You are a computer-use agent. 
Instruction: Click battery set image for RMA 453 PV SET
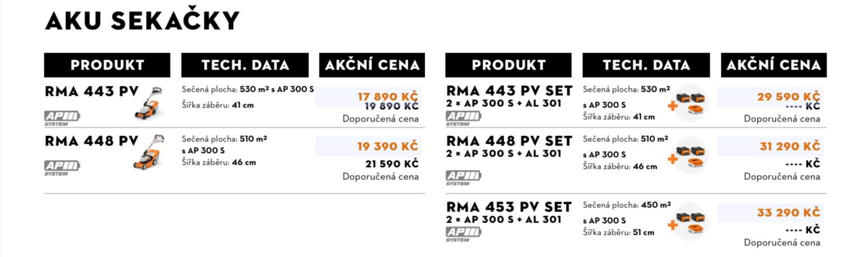[x=689, y=222]
